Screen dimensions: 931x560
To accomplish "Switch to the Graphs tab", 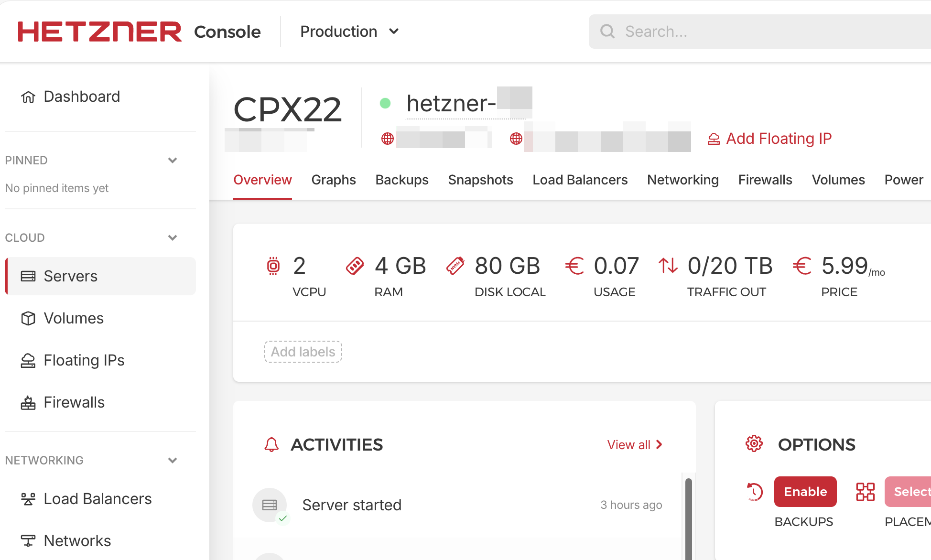I will 334,180.
